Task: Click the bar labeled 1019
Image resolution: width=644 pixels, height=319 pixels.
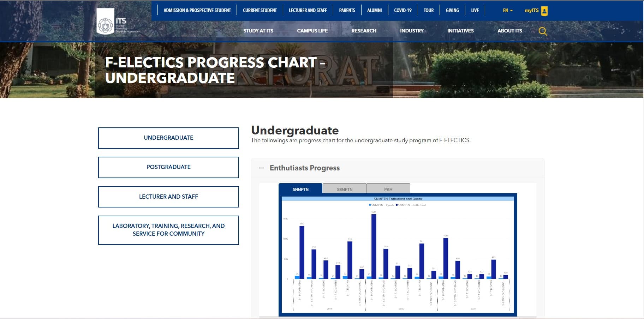Action: 446,258
